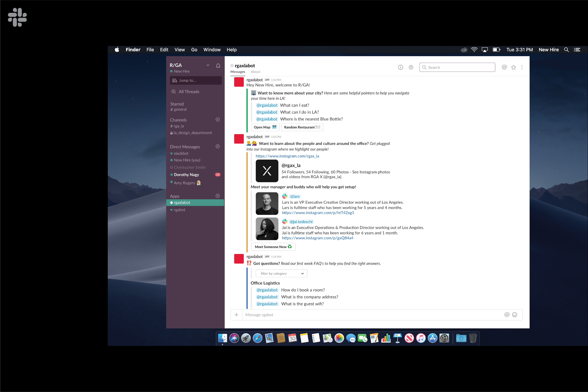
Task: Open starred items star icon in header
Action: click(x=514, y=67)
